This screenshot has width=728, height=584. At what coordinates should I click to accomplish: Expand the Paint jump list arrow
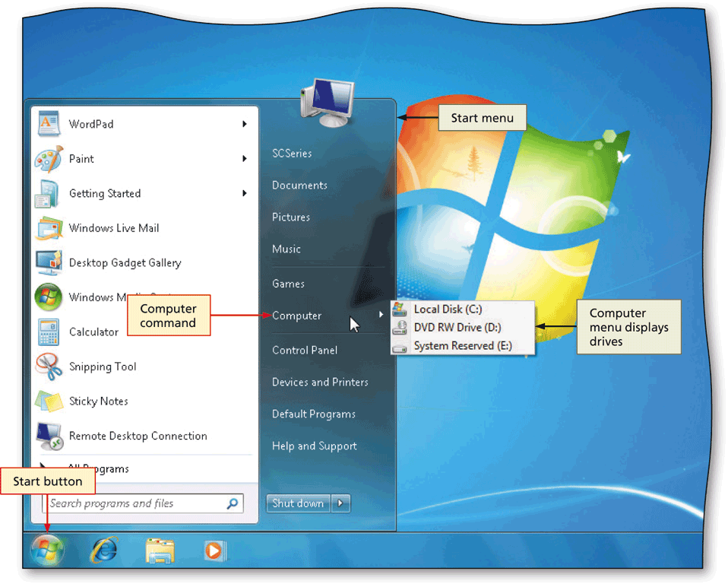pos(244,159)
